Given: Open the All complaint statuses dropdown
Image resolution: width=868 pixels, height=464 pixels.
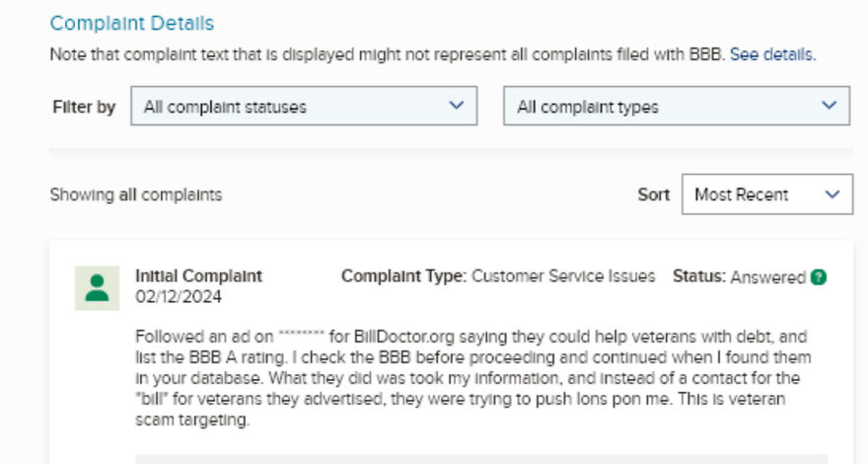Looking at the screenshot, I should (x=304, y=107).
